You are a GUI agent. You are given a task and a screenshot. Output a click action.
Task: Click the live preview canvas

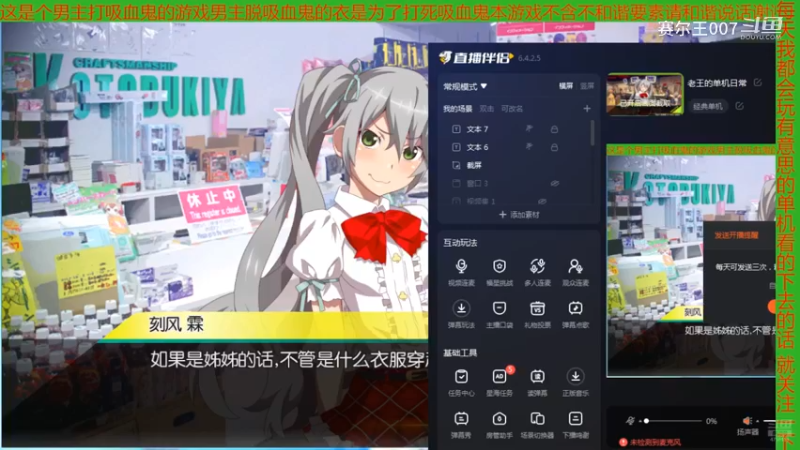pos(691,261)
